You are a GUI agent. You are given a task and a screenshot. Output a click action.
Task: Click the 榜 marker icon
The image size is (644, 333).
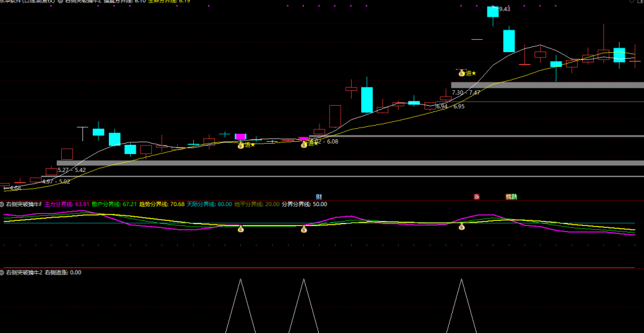(509, 196)
